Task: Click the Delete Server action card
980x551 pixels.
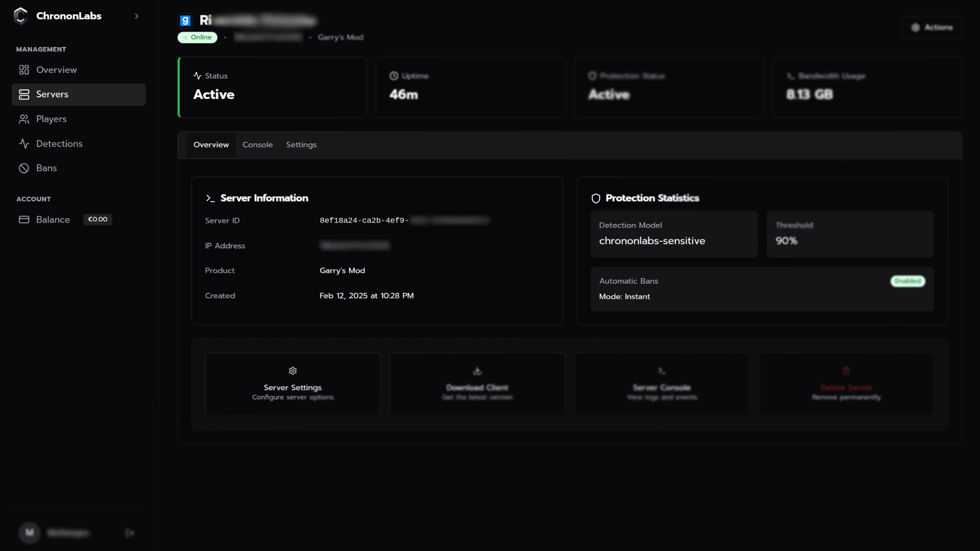Action: [846, 384]
